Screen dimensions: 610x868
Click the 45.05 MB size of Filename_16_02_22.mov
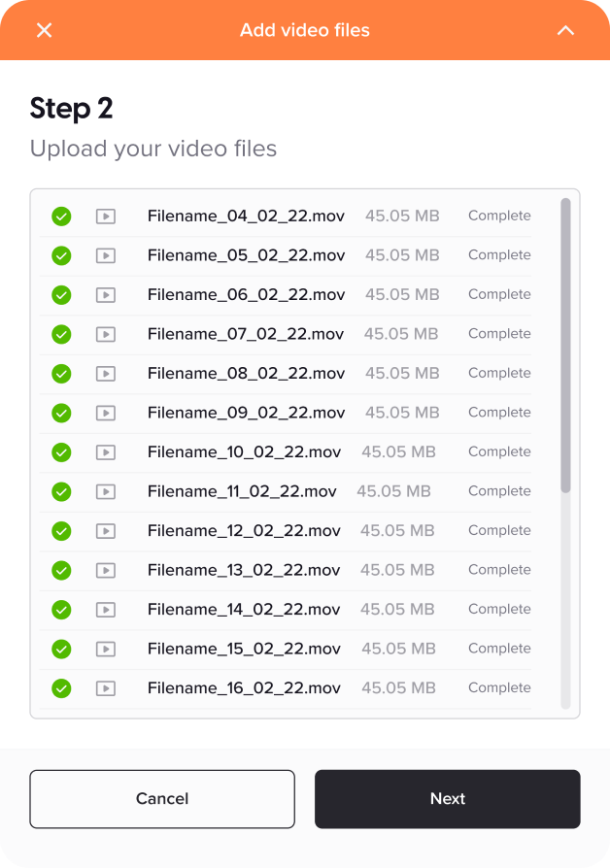point(398,688)
